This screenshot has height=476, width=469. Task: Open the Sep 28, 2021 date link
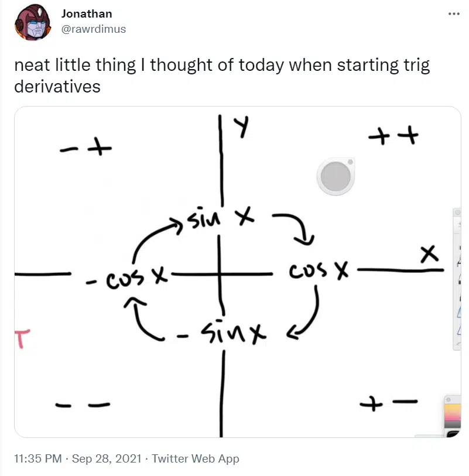click(x=107, y=458)
